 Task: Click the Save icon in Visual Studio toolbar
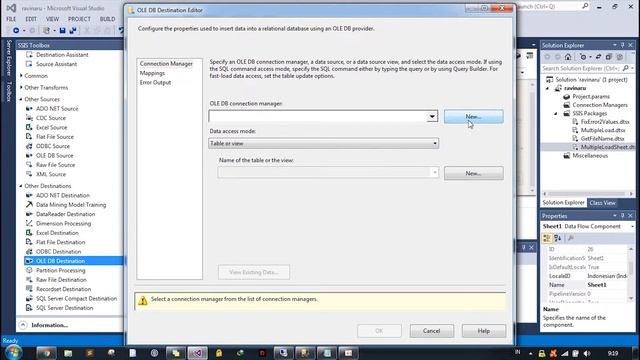point(62,31)
